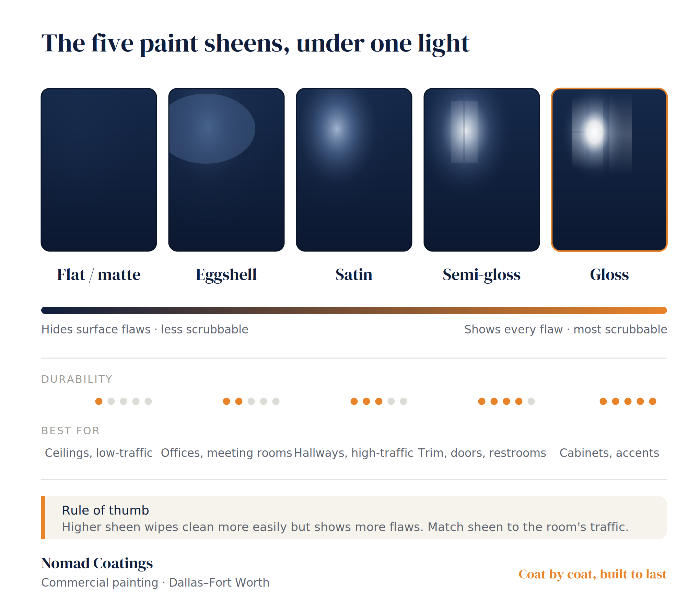Select the Flat / matte paint swatch
The height and width of the screenshot is (601, 700).
(99, 170)
